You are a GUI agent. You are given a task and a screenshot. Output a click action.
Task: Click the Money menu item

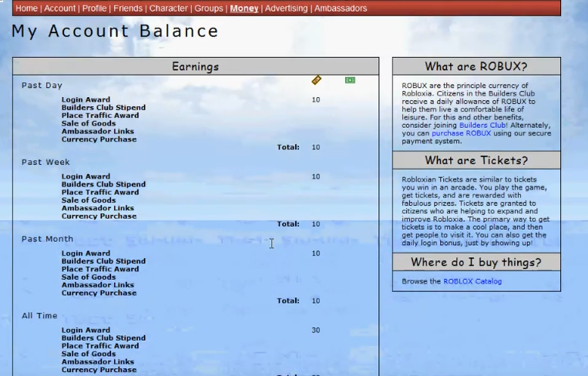pyautogui.click(x=244, y=8)
